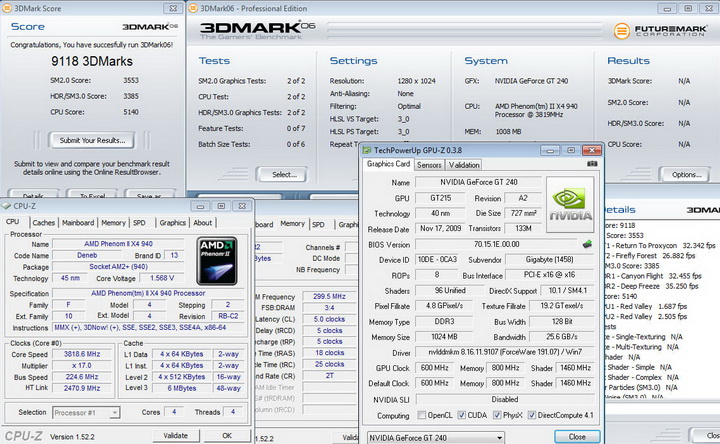Screen dimensions: 720x444
Task: Select the CPU tab in CPU-Z
Action: 13,222
